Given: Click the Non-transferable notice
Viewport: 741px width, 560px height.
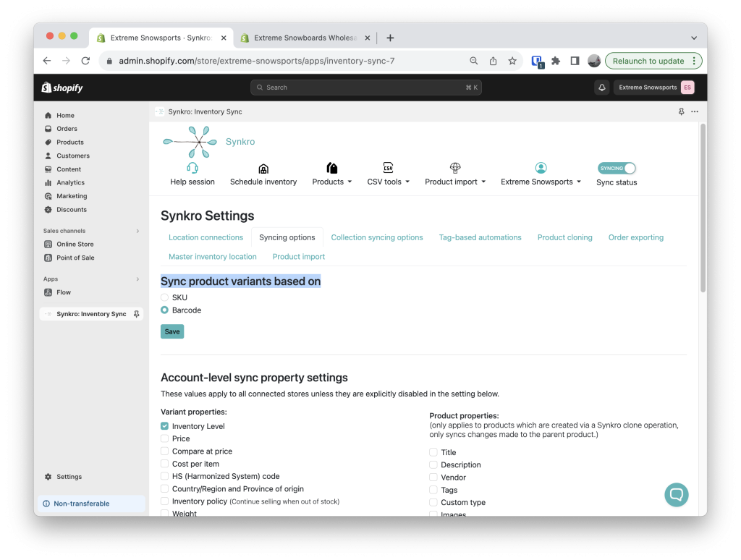Looking at the screenshot, I should 91,504.
